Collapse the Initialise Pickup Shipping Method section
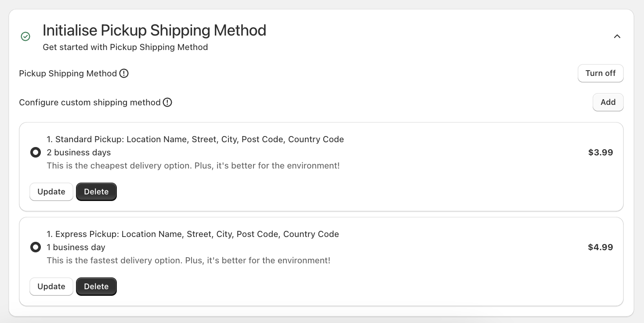Image resolution: width=644 pixels, height=323 pixels. [617, 36]
